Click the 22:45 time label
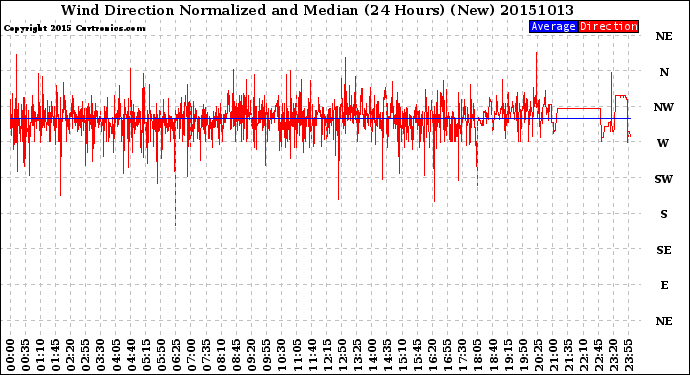Image resolution: width=690 pixels, height=375 pixels. (598, 355)
